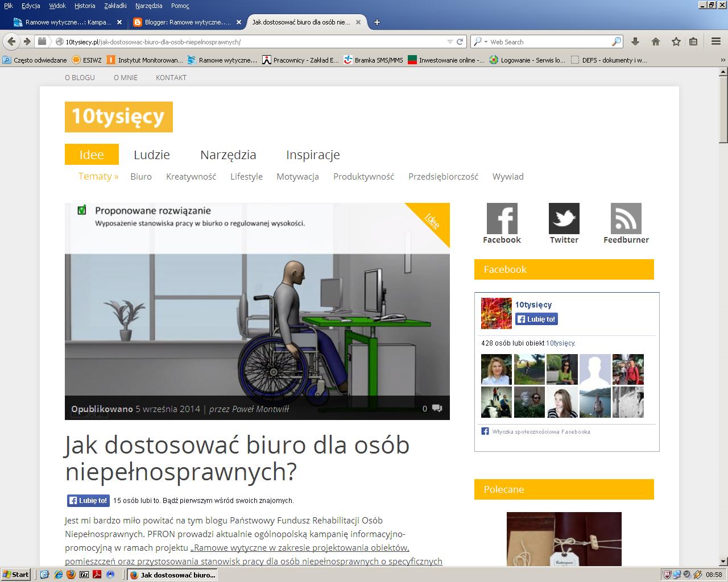Click the Twitter bird icon in sidebar
This screenshot has width=728, height=582.
(x=564, y=218)
